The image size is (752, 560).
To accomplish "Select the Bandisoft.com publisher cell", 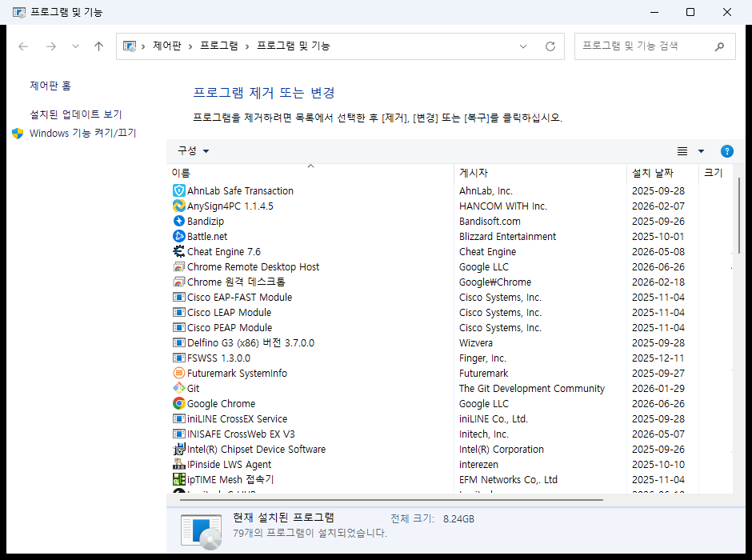I will 490,222.
